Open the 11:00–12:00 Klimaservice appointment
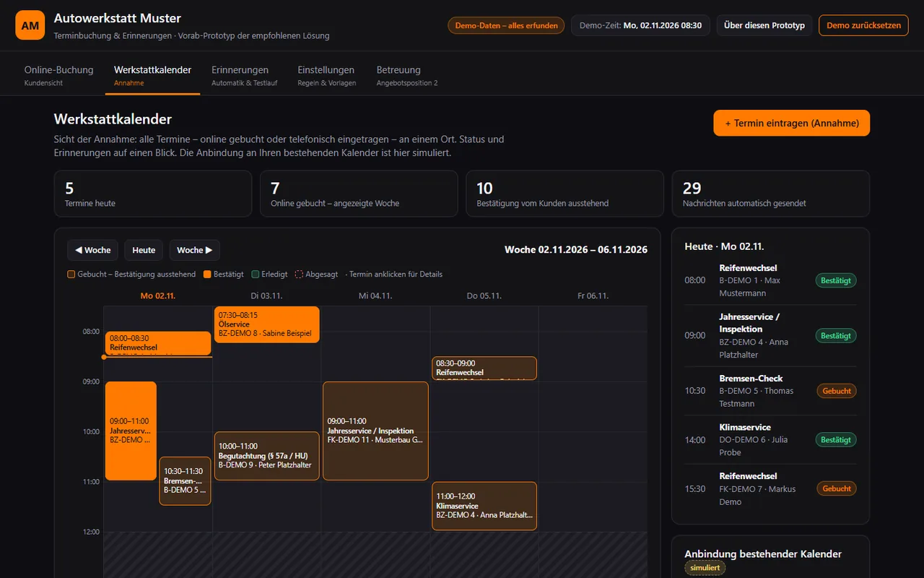This screenshot has height=578, width=924. click(484, 506)
